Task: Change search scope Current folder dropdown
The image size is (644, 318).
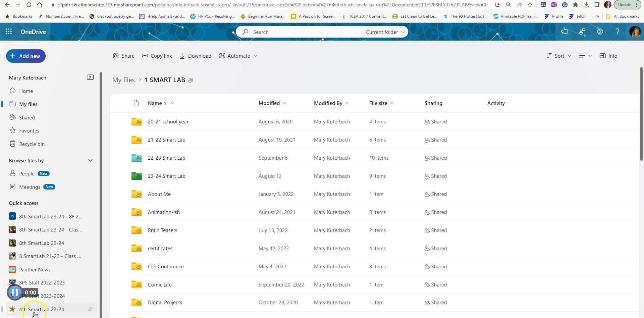Action: click(x=385, y=32)
